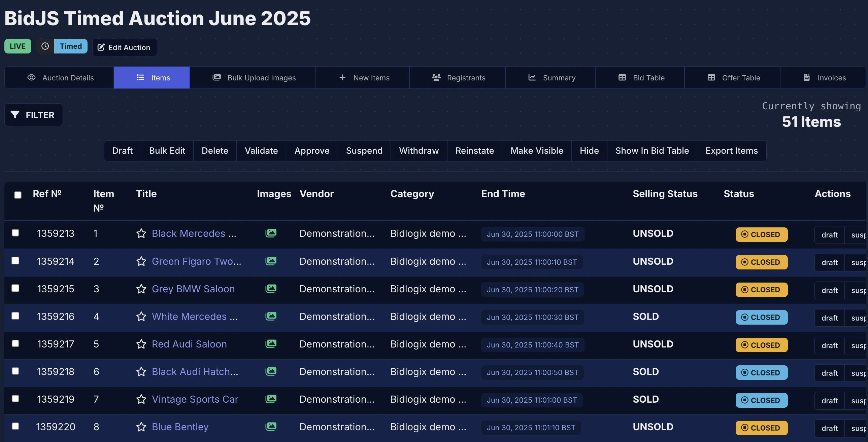Click the Export Items button
Viewport: 868px width, 442px height.
[x=732, y=150]
